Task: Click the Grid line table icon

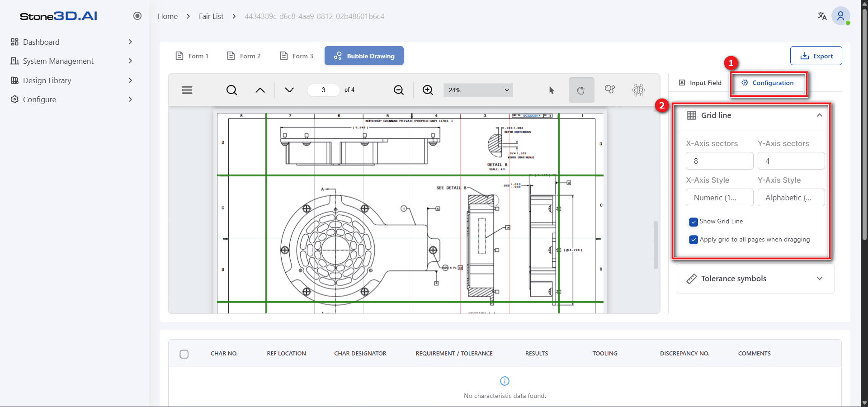Action: point(692,115)
